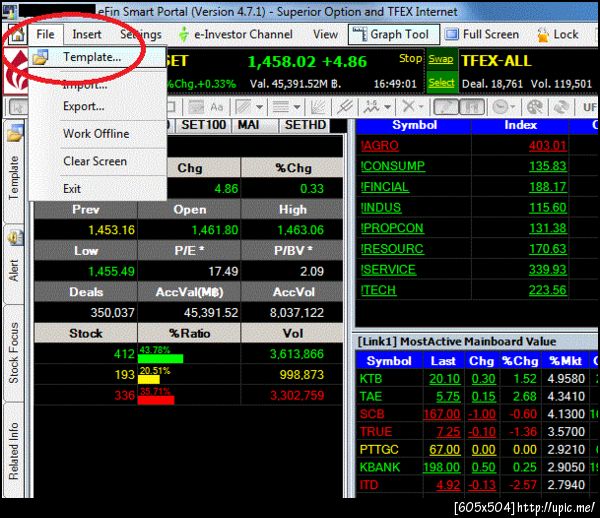Click the Graph Tool button
The width and height of the screenshot is (600, 518).
[x=394, y=34]
